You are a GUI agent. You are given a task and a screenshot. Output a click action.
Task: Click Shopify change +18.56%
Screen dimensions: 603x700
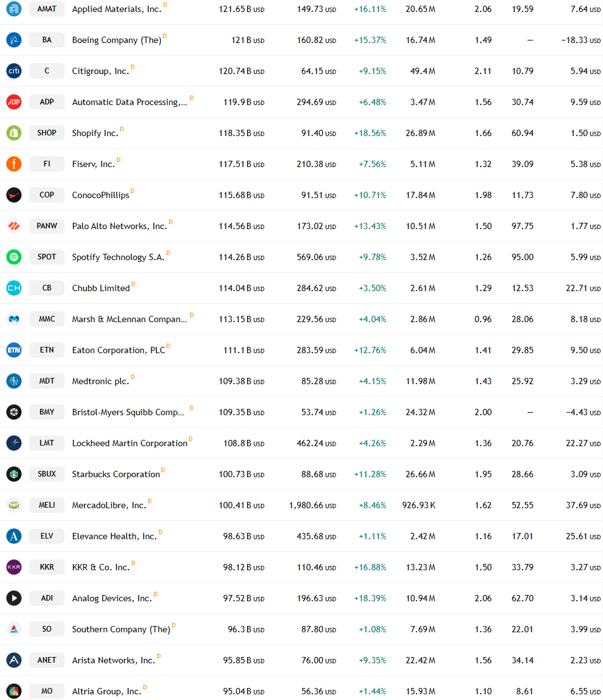(x=370, y=133)
